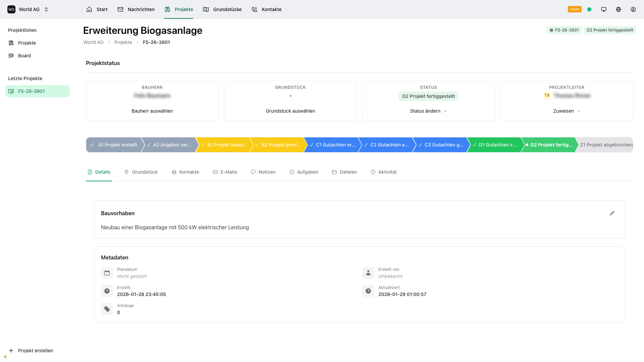This screenshot has width=644, height=362.
Task: Select the Grundstücke map icon in the navbar
Action: pos(206,9)
